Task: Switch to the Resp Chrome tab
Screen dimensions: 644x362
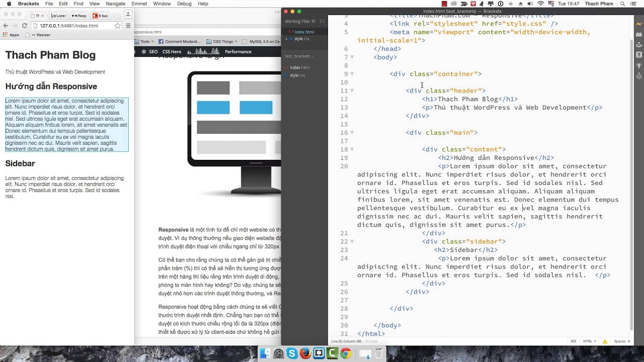Action: coord(79,16)
